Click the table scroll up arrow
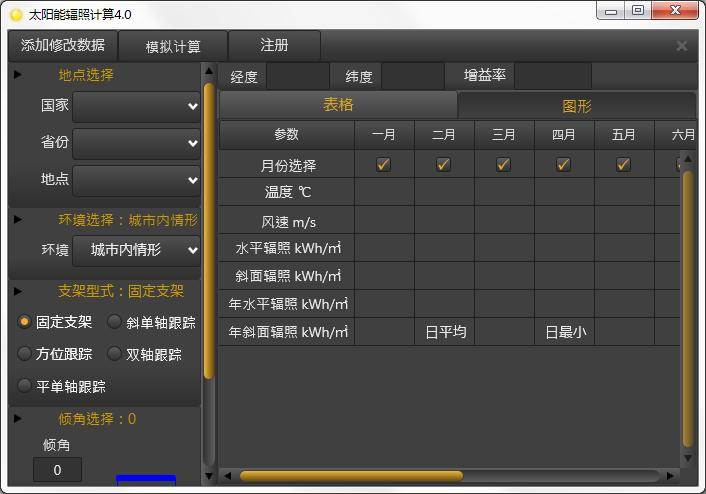Image resolution: width=706 pixels, height=494 pixels. coord(688,159)
